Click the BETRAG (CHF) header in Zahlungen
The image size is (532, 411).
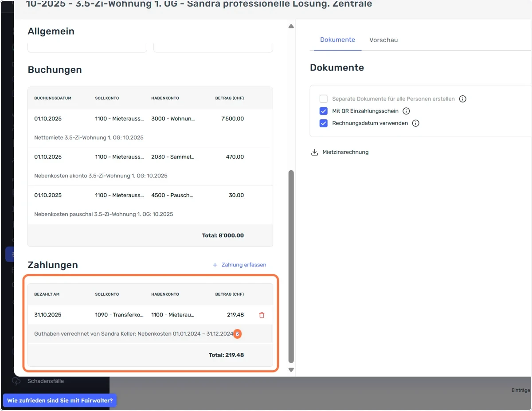(x=230, y=294)
